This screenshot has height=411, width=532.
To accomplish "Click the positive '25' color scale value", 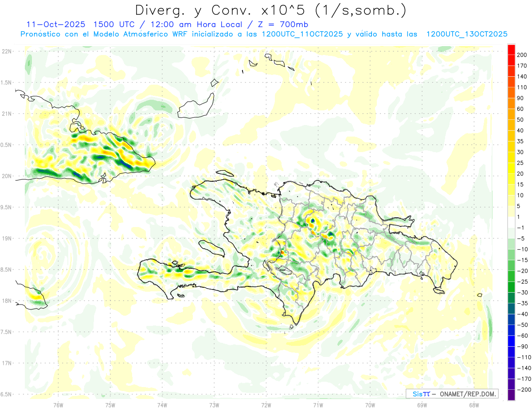I will tap(521, 163).
